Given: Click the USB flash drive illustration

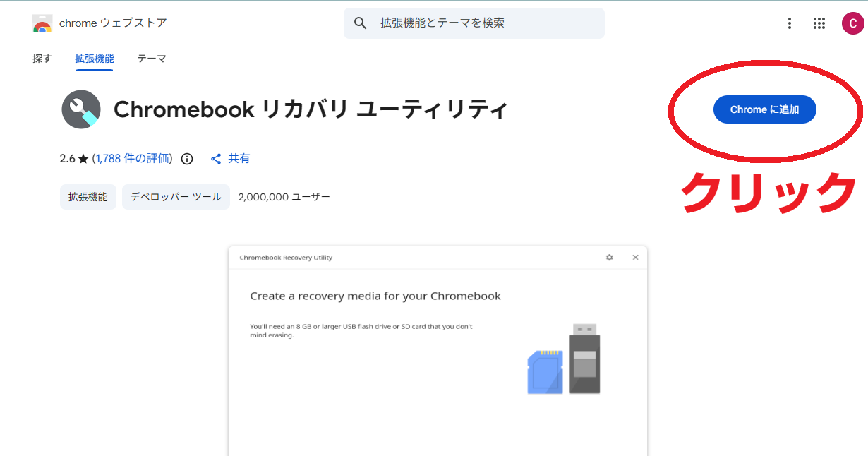Looking at the screenshot, I should 584,359.
